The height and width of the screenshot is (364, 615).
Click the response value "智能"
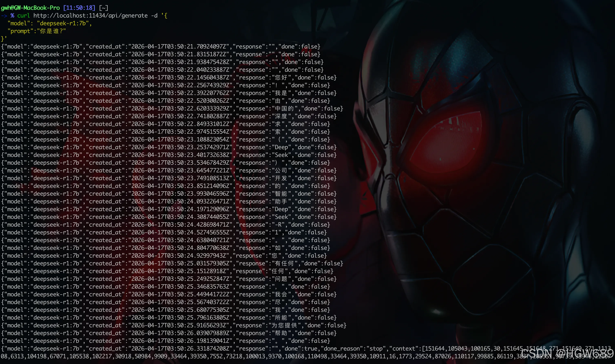[281, 194]
